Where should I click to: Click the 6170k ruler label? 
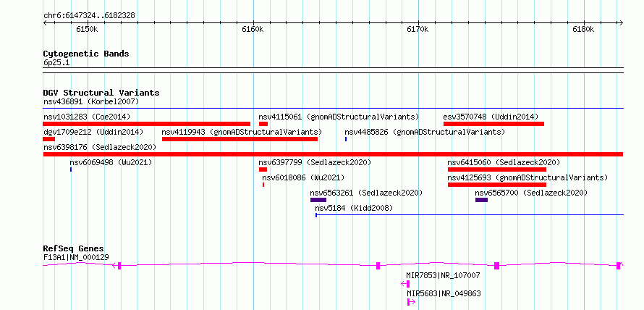(418, 30)
